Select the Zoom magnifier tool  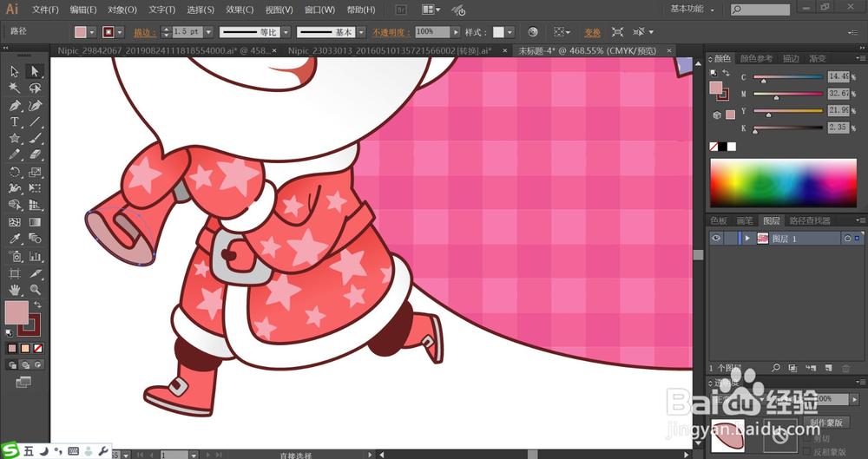coord(35,290)
